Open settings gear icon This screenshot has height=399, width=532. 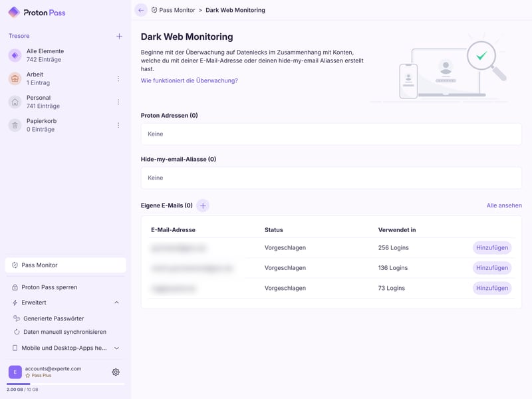click(x=116, y=372)
